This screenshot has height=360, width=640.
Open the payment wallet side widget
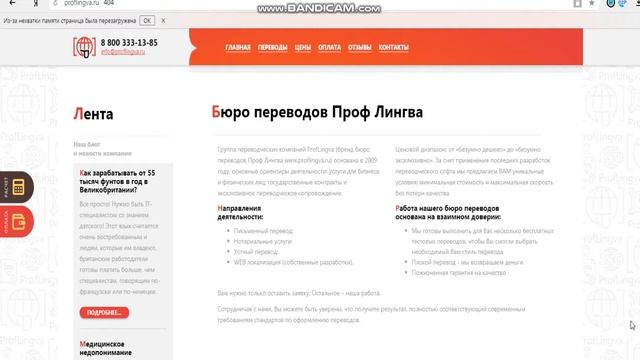coord(16,222)
